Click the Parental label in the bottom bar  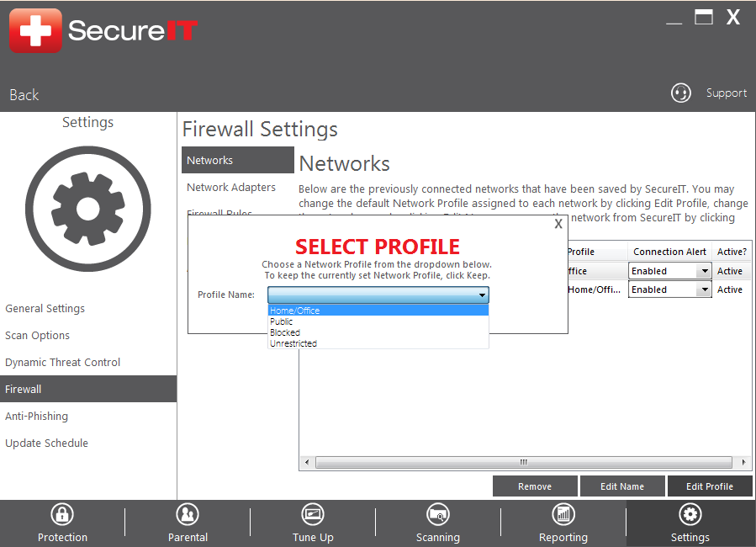pos(188,538)
